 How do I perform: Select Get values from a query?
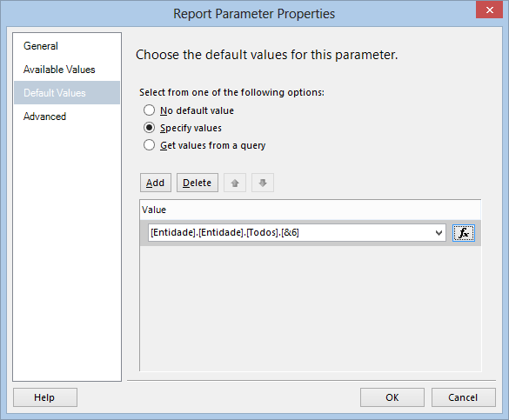(x=149, y=145)
